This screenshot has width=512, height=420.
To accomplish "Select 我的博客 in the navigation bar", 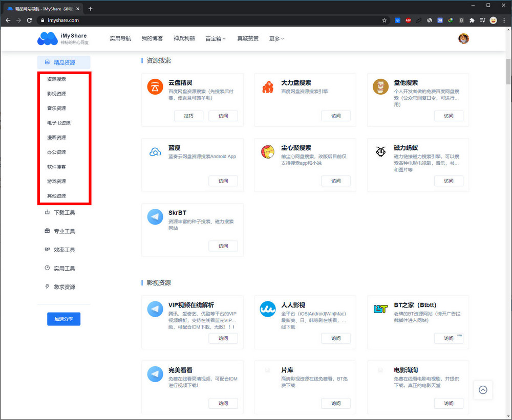I will pos(152,38).
